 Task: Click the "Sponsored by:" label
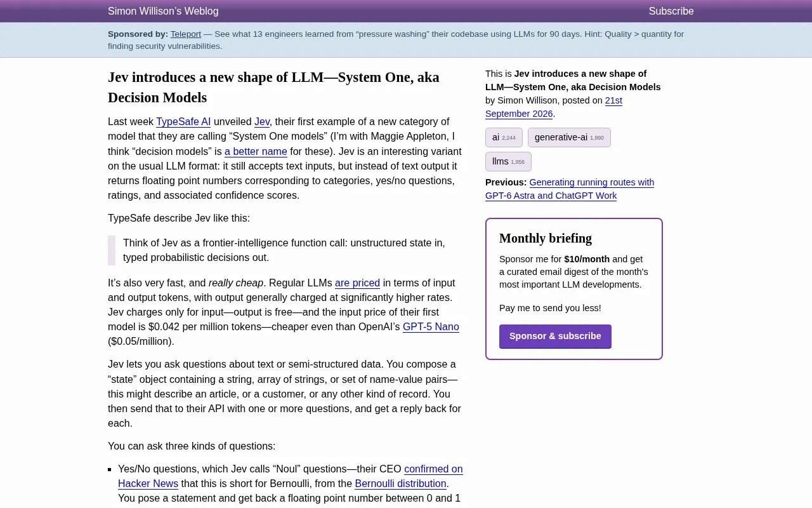pyautogui.click(x=138, y=34)
